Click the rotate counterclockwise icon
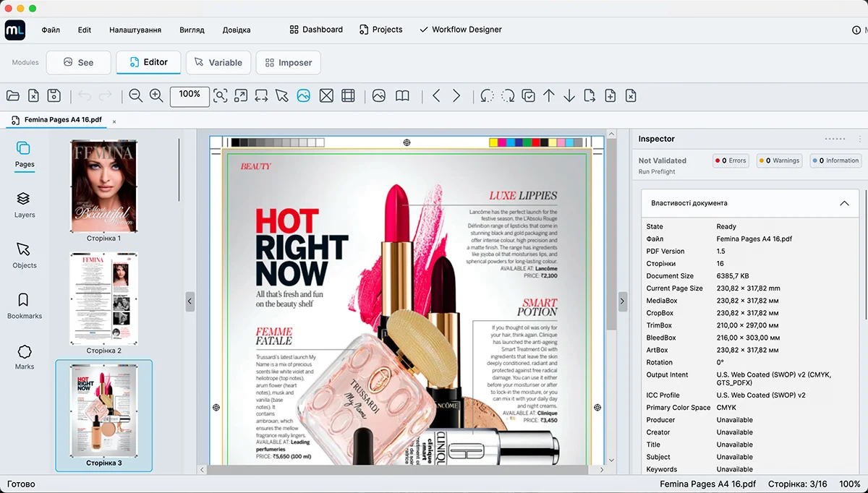 [x=487, y=95]
